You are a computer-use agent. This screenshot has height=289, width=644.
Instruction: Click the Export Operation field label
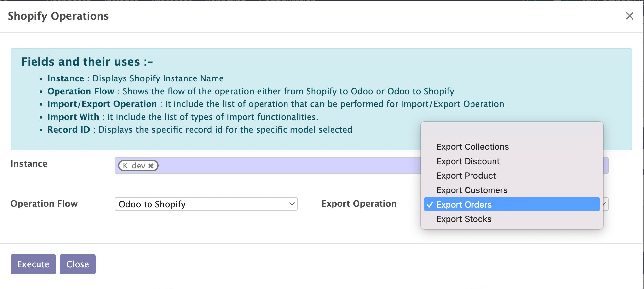tap(359, 204)
